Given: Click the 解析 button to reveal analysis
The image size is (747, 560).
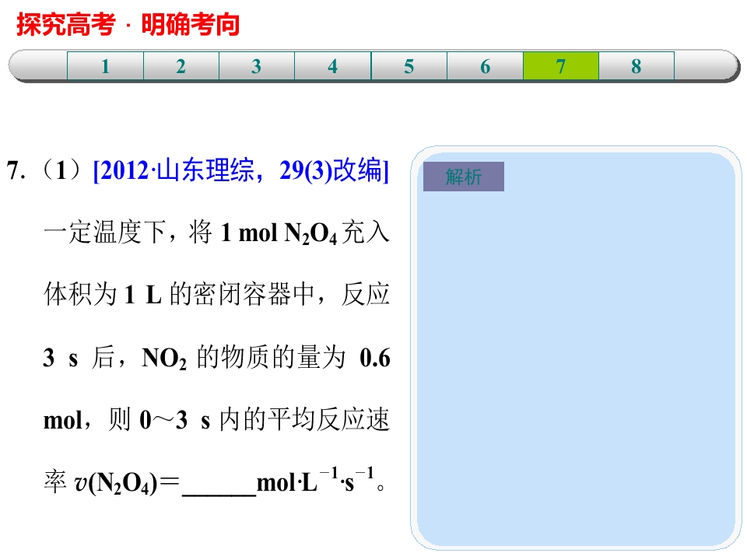Looking at the screenshot, I should (x=464, y=177).
